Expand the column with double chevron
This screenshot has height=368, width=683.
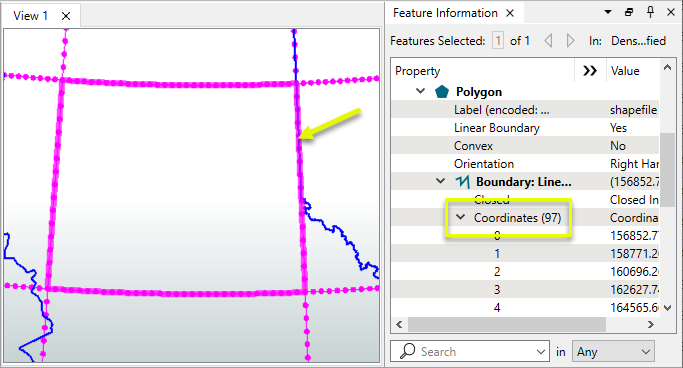pos(590,71)
